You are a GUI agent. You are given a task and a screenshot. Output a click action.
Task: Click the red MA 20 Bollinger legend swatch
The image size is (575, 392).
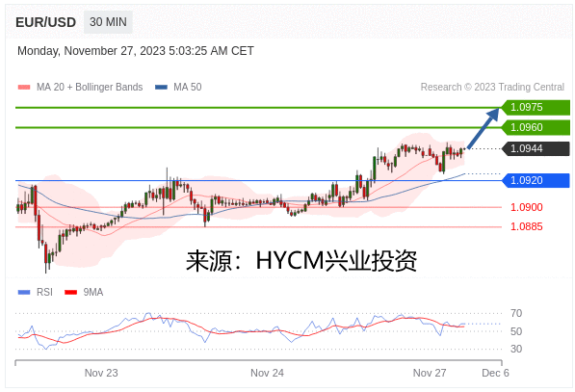click(x=24, y=88)
